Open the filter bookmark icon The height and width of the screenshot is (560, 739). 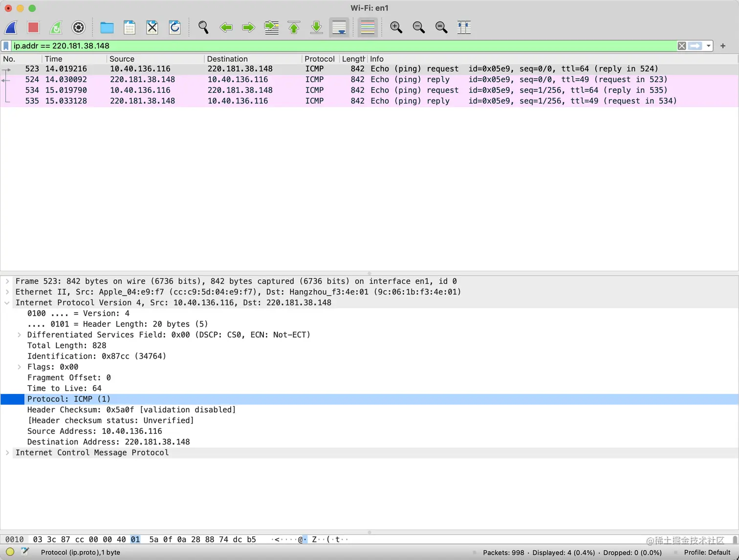pyautogui.click(x=6, y=46)
